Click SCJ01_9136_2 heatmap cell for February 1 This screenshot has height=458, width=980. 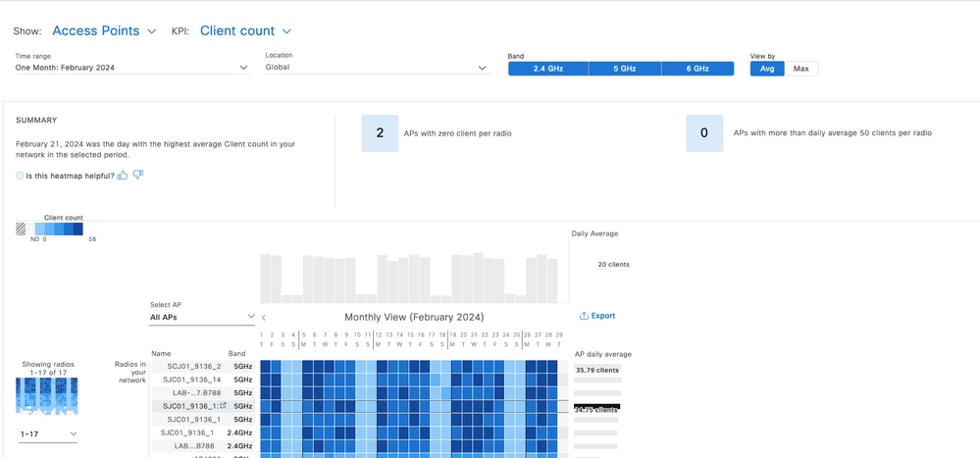click(x=266, y=366)
